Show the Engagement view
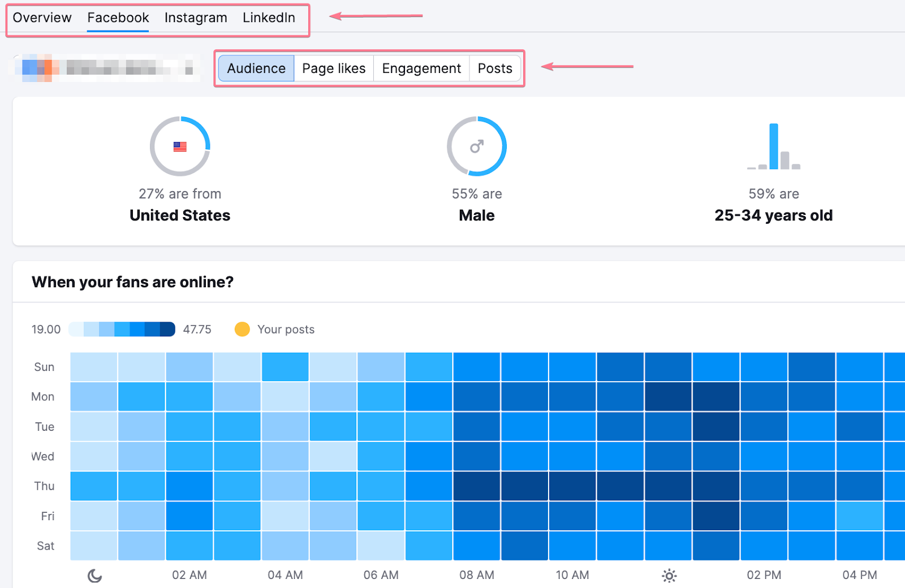This screenshot has width=905, height=588. point(421,68)
